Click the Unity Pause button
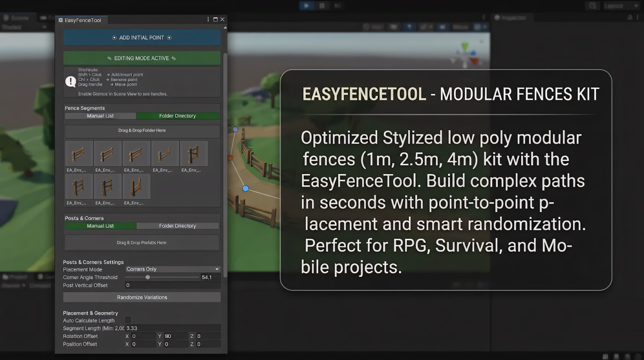 tap(321, 5)
